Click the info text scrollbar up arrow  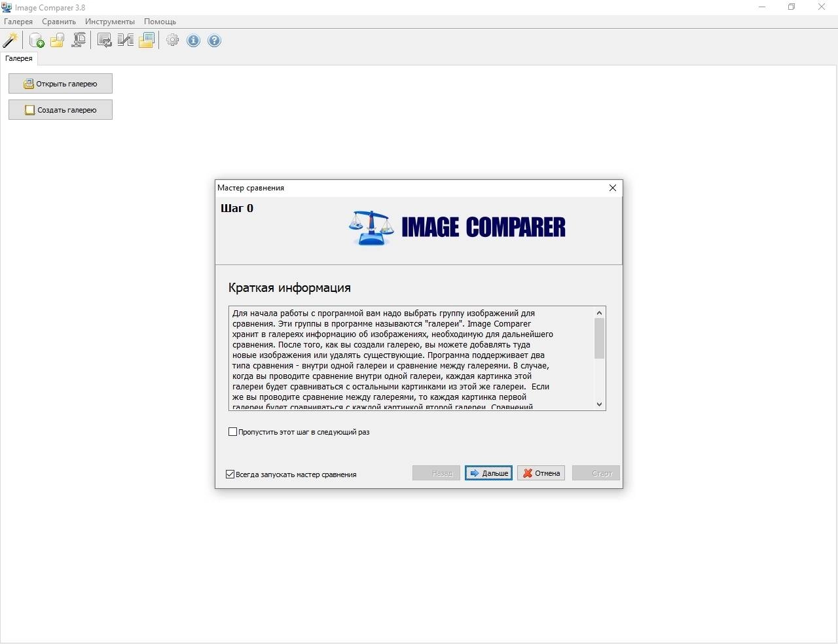[599, 313]
